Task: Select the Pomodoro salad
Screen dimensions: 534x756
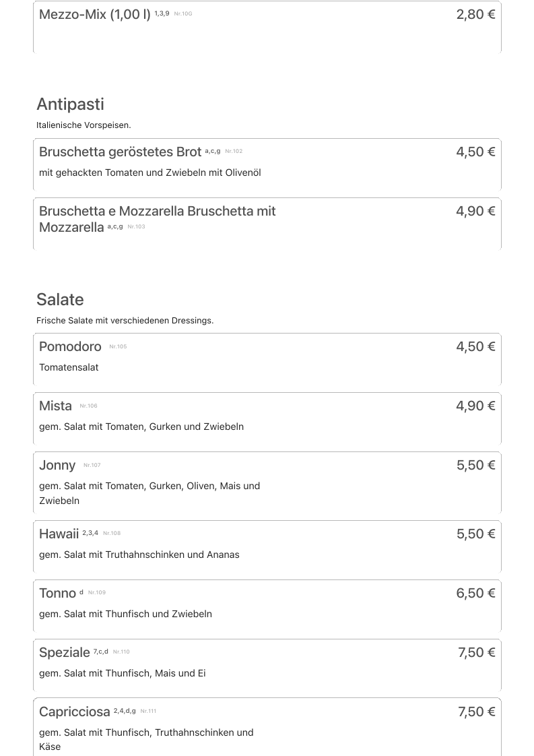Action: 70,347
